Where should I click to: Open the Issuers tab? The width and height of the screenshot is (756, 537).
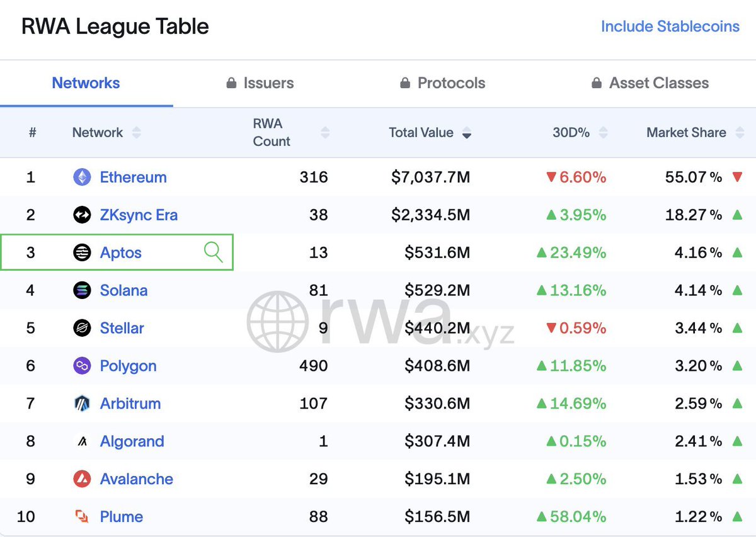[x=260, y=83]
